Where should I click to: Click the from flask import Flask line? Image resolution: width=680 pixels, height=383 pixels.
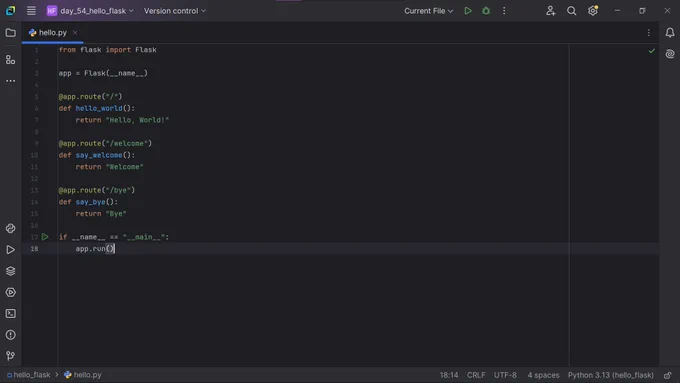click(108, 50)
